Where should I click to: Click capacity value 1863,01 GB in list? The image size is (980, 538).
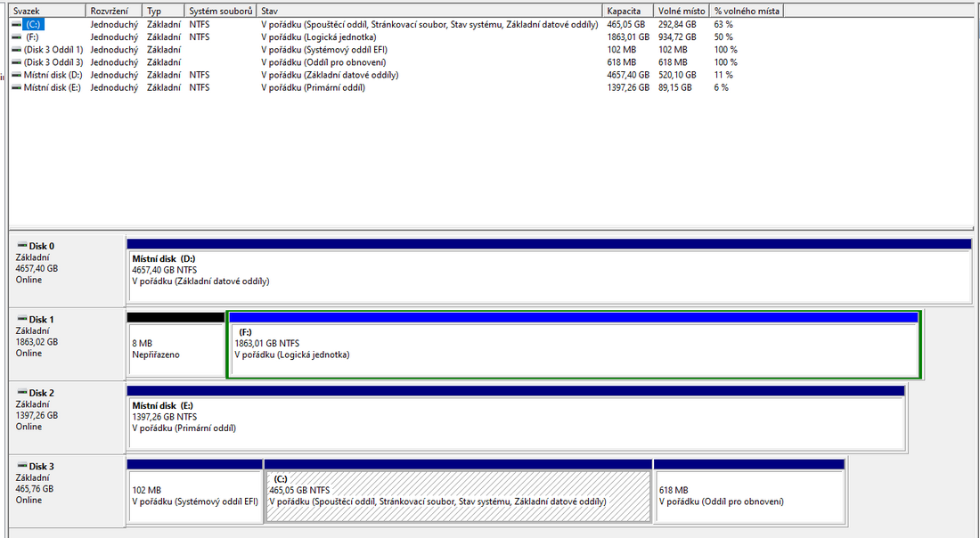click(628, 37)
